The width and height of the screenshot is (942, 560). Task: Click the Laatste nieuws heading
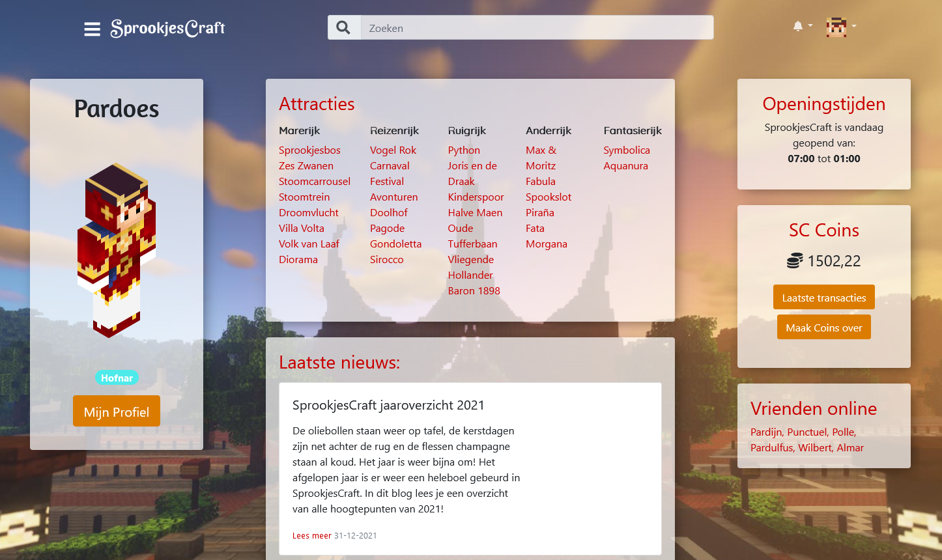point(339,362)
